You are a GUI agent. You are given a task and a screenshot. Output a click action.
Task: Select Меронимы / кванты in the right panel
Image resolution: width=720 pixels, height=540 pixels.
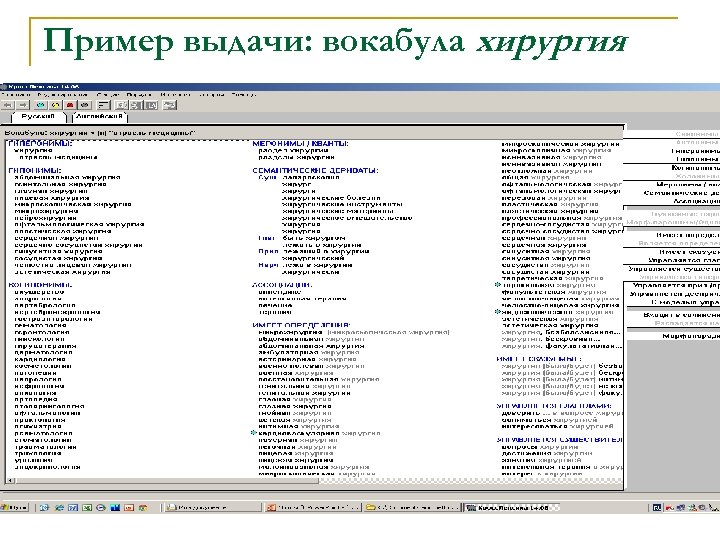pyautogui.click(x=688, y=185)
